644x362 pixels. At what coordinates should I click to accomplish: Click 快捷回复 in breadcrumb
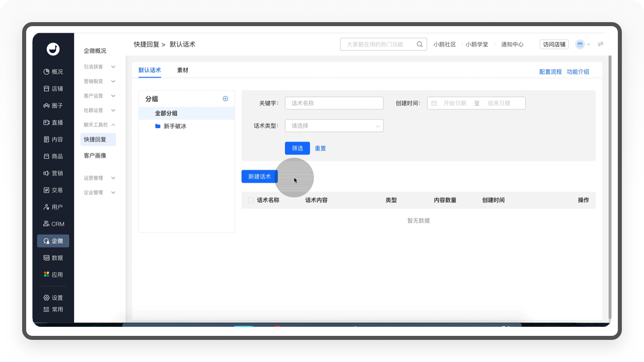(146, 44)
